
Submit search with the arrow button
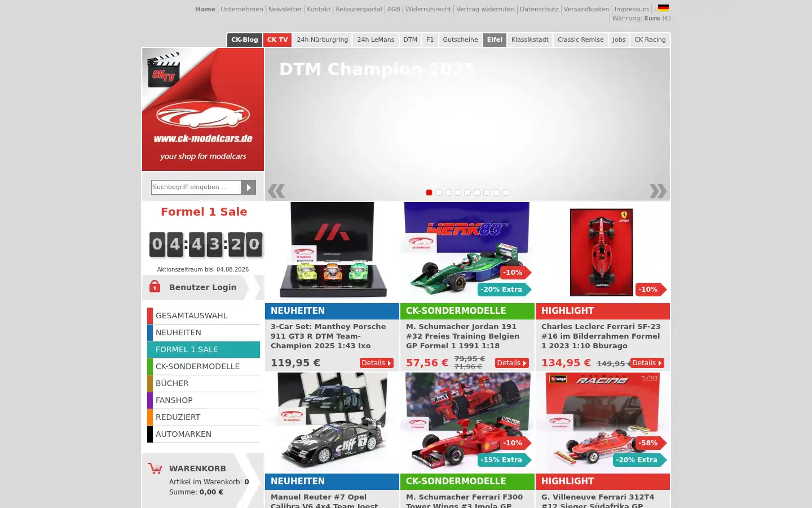coord(248,187)
